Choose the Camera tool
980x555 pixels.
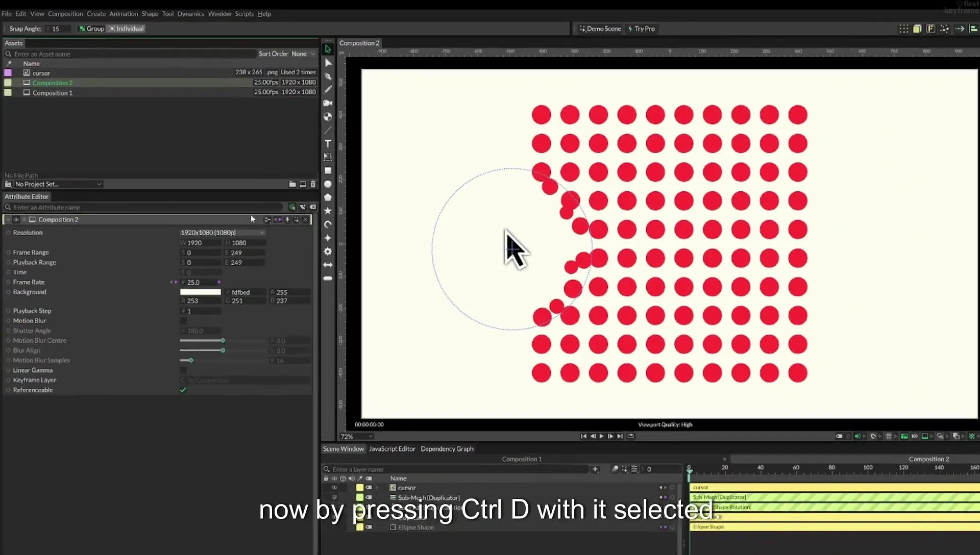[328, 103]
